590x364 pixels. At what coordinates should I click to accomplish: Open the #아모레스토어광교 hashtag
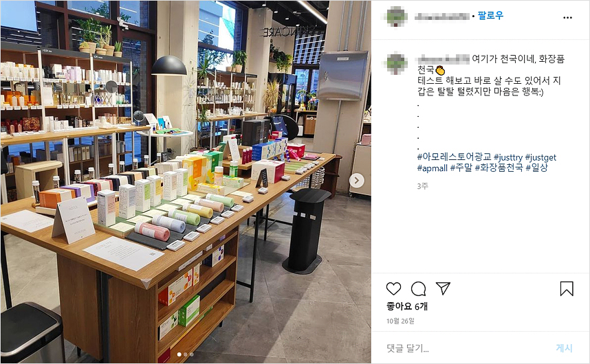(454, 157)
